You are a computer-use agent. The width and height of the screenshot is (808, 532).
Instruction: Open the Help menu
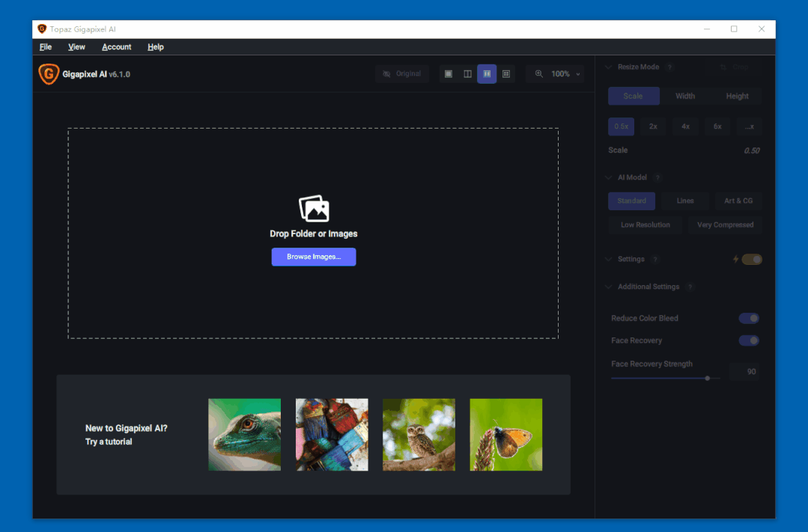click(156, 47)
